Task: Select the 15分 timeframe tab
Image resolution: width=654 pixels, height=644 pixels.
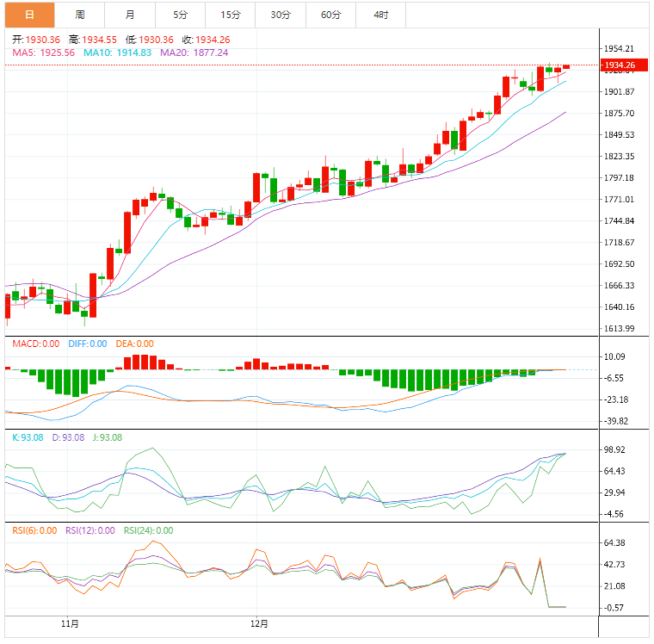Action: click(x=230, y=15)
